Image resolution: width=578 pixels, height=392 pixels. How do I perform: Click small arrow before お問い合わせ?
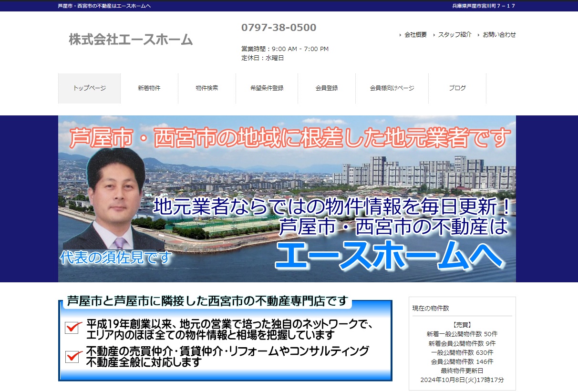[x=478, y=35]
